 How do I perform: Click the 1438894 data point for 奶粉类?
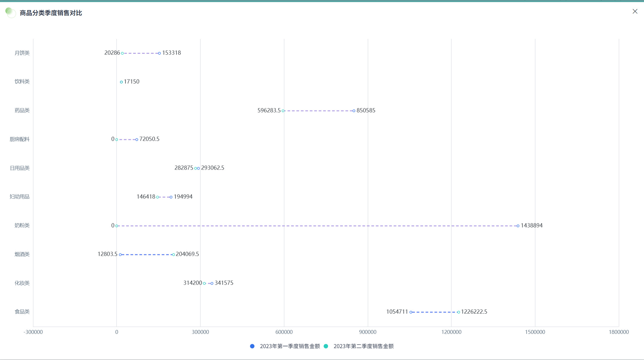518,226
